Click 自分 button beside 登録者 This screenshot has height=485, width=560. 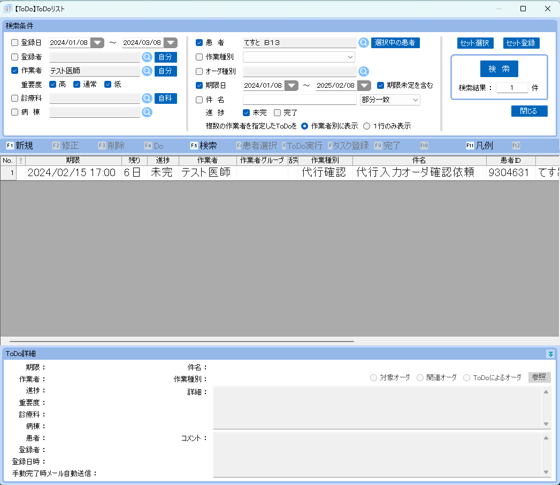tap(165, 57)
